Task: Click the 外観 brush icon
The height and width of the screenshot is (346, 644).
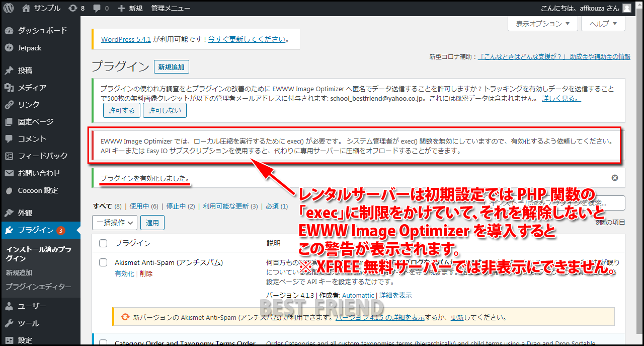Action: click(x=9, y=213)
